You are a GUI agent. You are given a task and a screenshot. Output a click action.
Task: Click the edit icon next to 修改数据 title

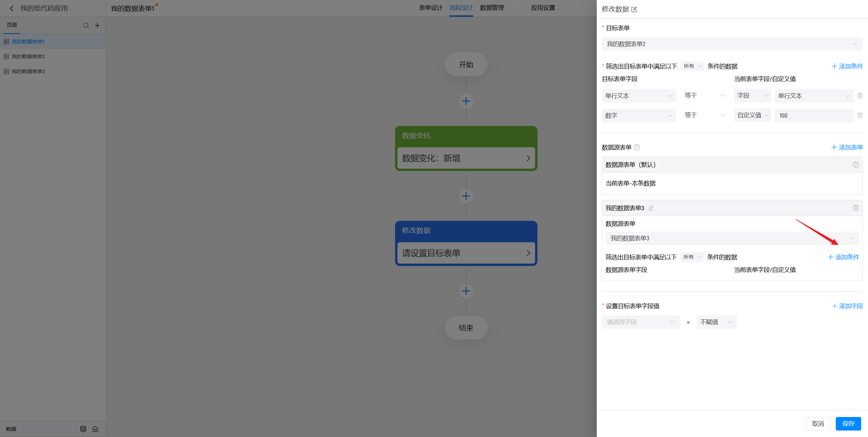point(634,9)
